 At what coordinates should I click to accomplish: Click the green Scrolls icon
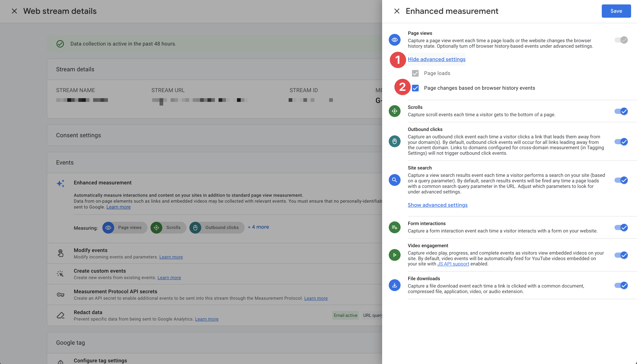pos(394,111)
